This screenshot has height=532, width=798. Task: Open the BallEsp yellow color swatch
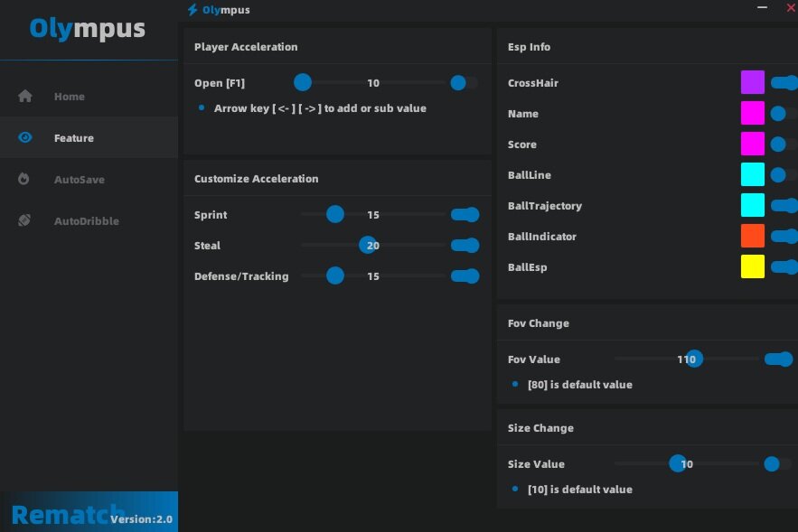pos(753,266)
